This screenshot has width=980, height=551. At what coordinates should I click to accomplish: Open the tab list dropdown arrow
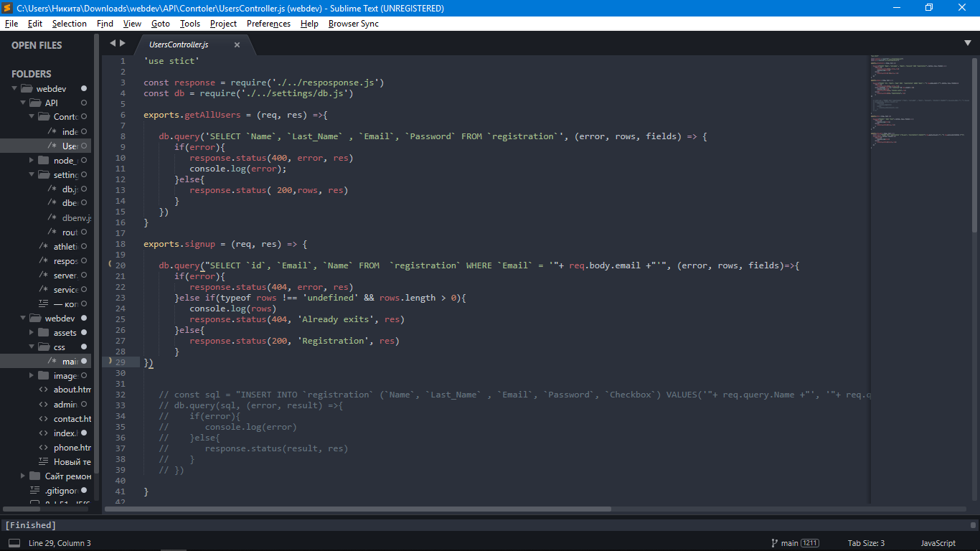[x=967, y=43]
